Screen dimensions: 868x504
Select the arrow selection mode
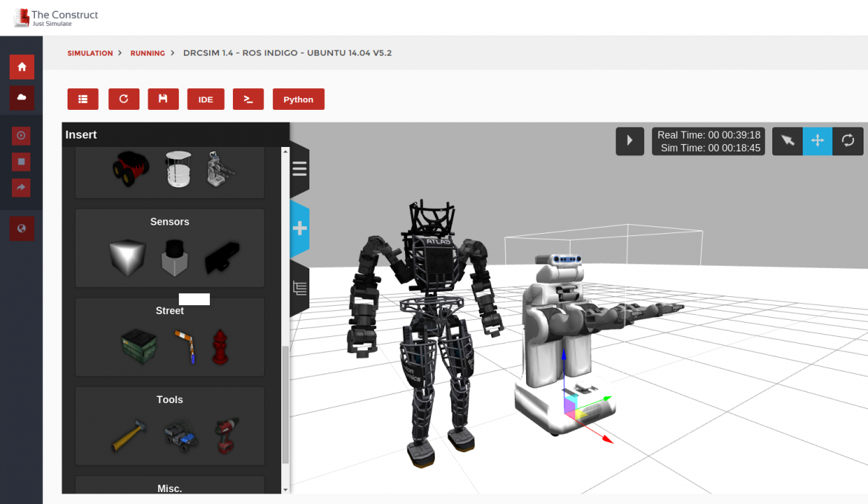(x=787, y=141)
